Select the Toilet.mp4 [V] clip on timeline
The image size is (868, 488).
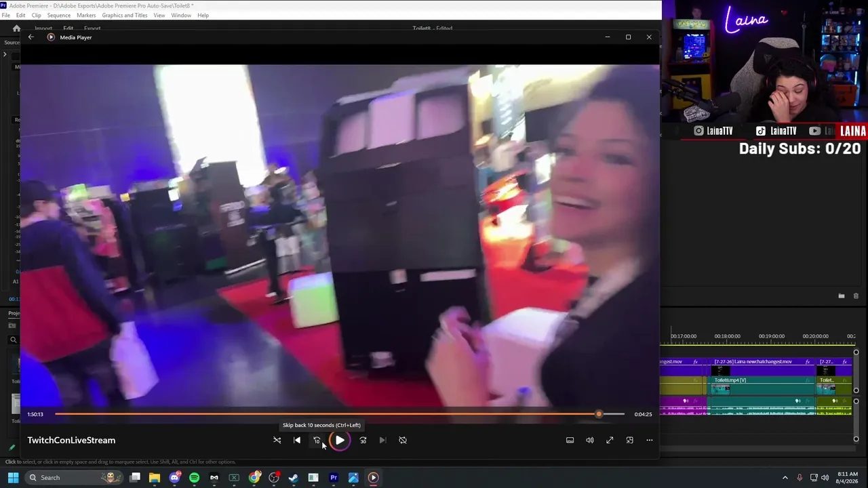point(762,384)
